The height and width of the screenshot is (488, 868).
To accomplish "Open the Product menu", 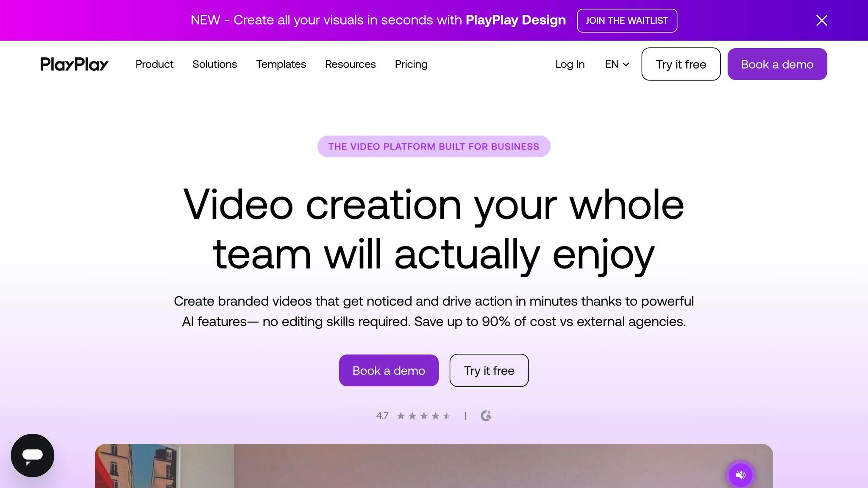I will point(154,64).
